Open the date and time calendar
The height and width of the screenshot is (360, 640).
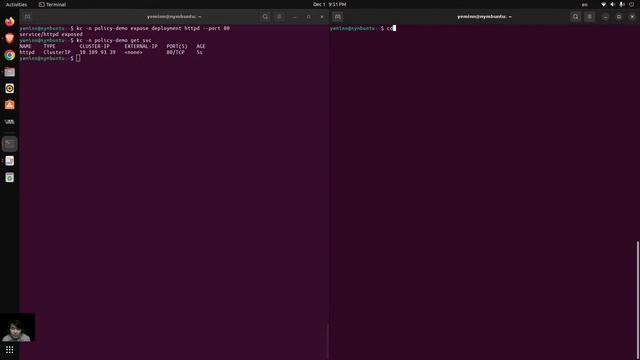click(329, 4)
